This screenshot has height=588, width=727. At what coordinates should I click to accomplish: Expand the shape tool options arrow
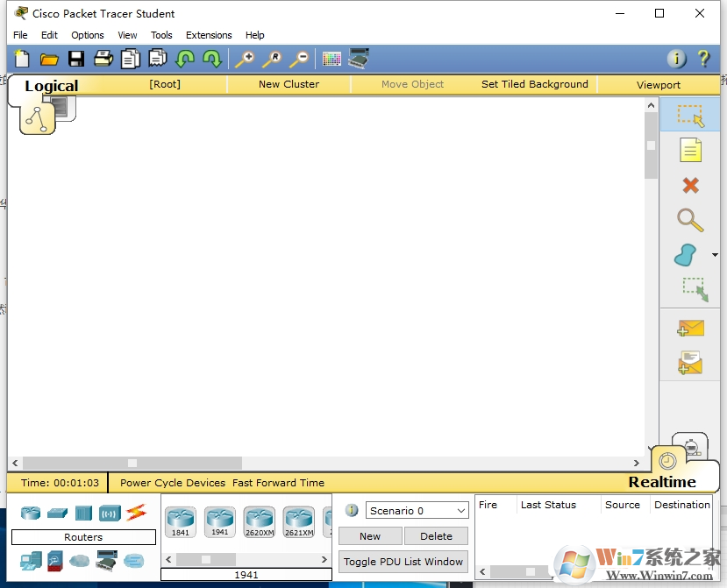pos(713,255)
